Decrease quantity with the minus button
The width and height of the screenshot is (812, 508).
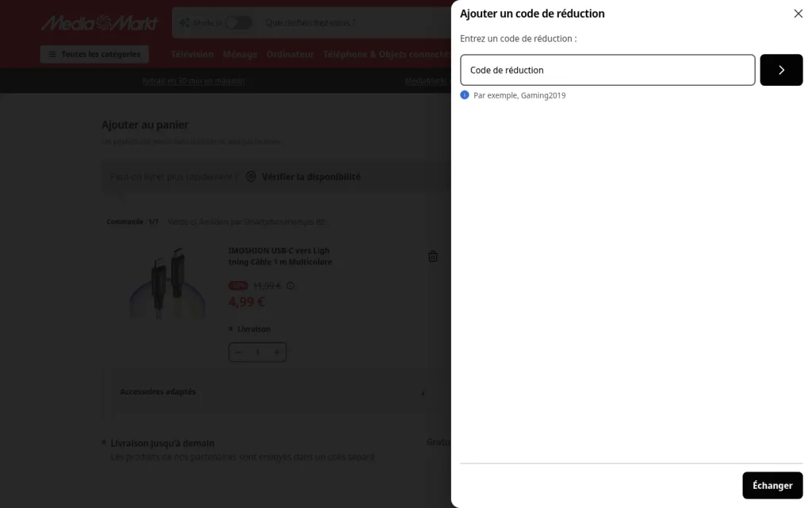tap(238, 352)
